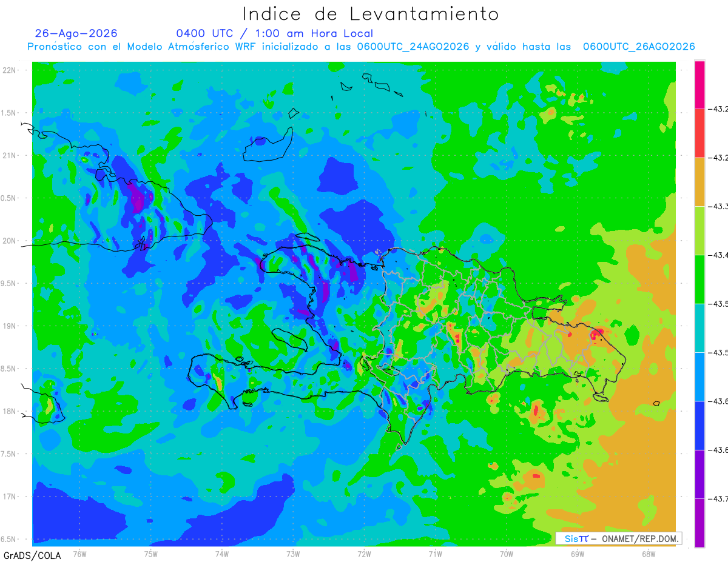Pick the teal swatch in the color bar
This screenshot has height=562, width=728.
pyautogui.click(x=699, y=328)
